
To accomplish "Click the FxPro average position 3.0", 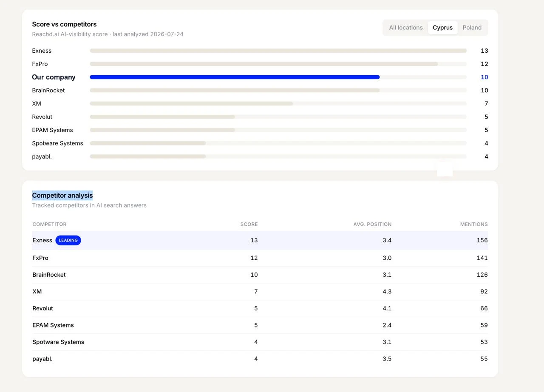I will click(x=387, y=258).
